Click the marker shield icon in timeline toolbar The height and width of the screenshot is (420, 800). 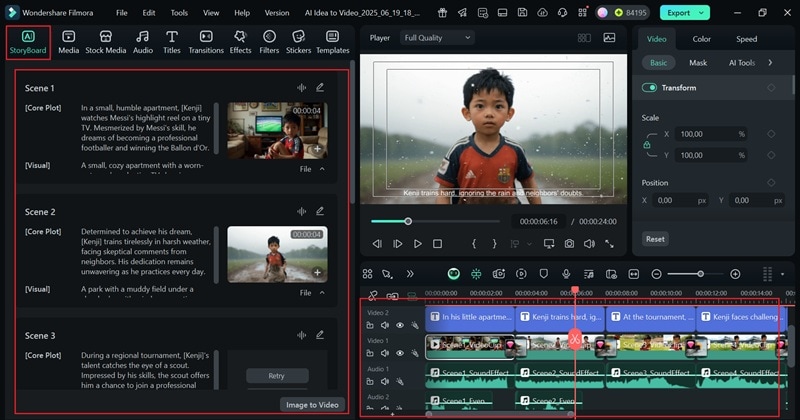point(543,274)
